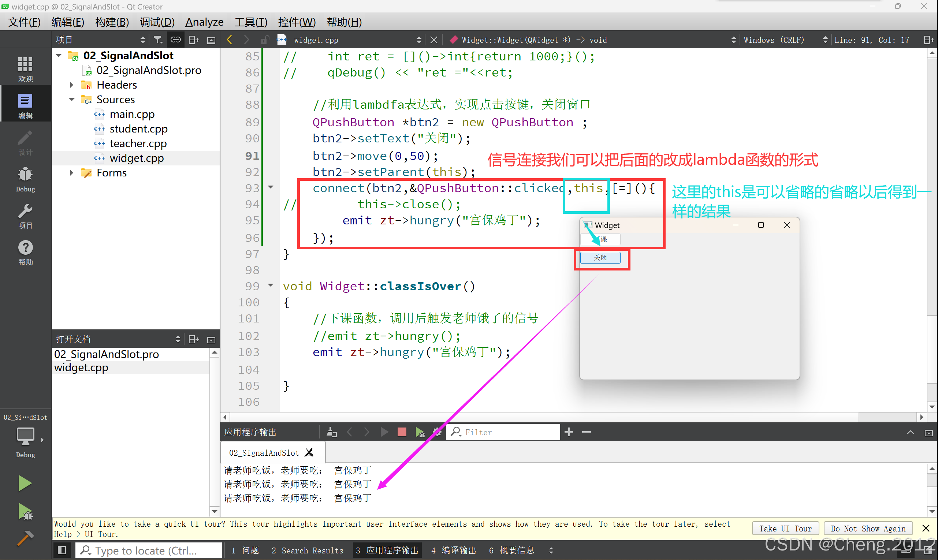Screen dimensions: 938x560
Task: Switch to the 编译输出 tab
Action: tap(454, 550)
